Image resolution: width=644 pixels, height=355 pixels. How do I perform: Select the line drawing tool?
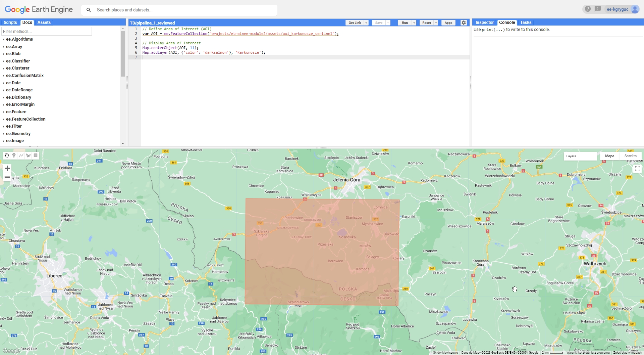(x=21, y=155)
